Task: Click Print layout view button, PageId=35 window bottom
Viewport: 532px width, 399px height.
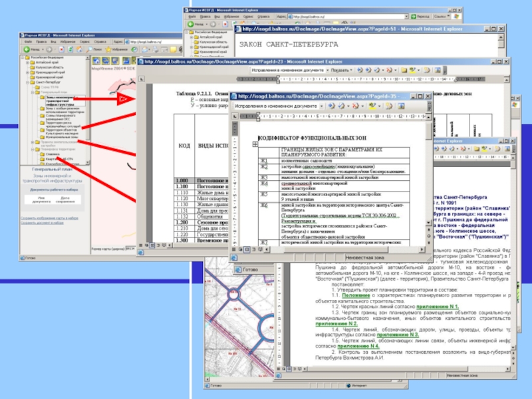Action: (x=247, y=249)
